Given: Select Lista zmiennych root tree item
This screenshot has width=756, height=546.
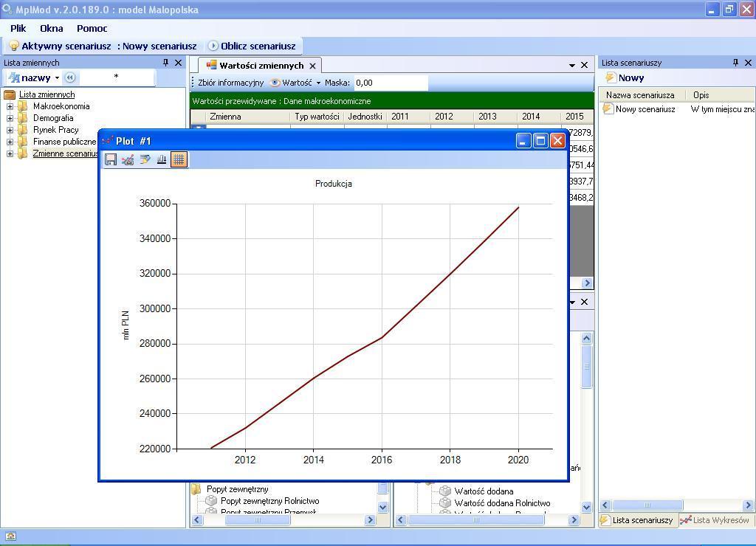Looking at the screenshot, I should 47,94.
